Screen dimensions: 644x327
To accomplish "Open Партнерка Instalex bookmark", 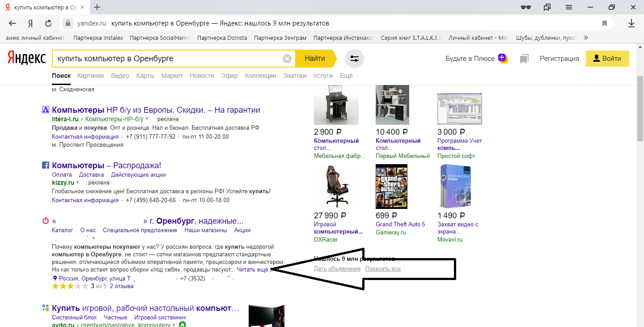I will 98,38.
